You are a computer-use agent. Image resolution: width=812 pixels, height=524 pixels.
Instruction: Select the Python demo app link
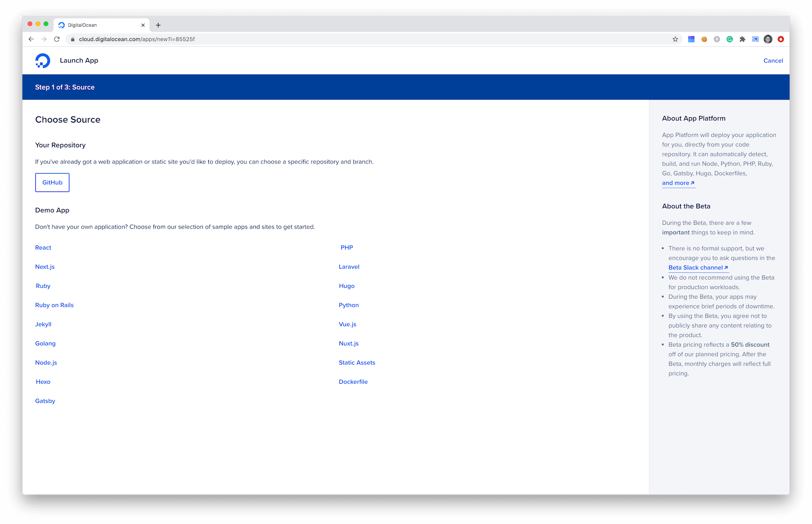tap(349, 304)
